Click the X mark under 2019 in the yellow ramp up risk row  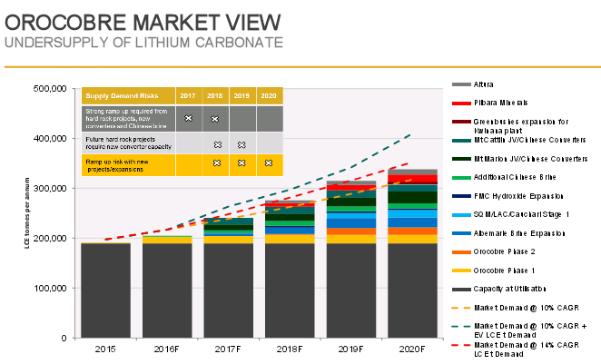pyautogui.click(x=241, y=162)
